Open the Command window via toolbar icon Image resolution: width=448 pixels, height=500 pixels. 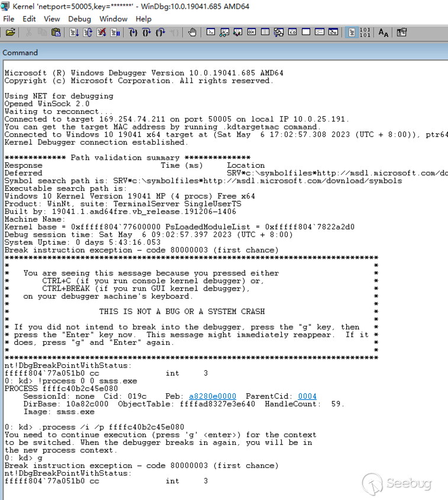211,32
